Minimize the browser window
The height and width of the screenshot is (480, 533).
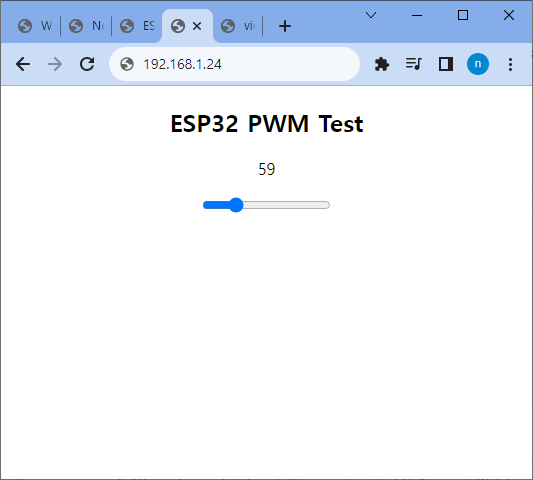[x=417, y=15]
